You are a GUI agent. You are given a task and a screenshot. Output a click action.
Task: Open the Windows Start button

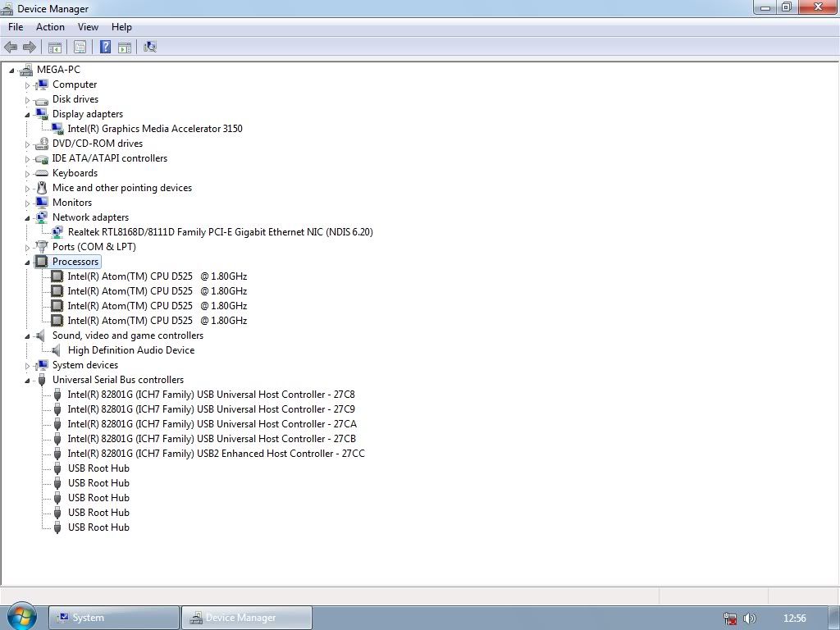coord(21,616)
